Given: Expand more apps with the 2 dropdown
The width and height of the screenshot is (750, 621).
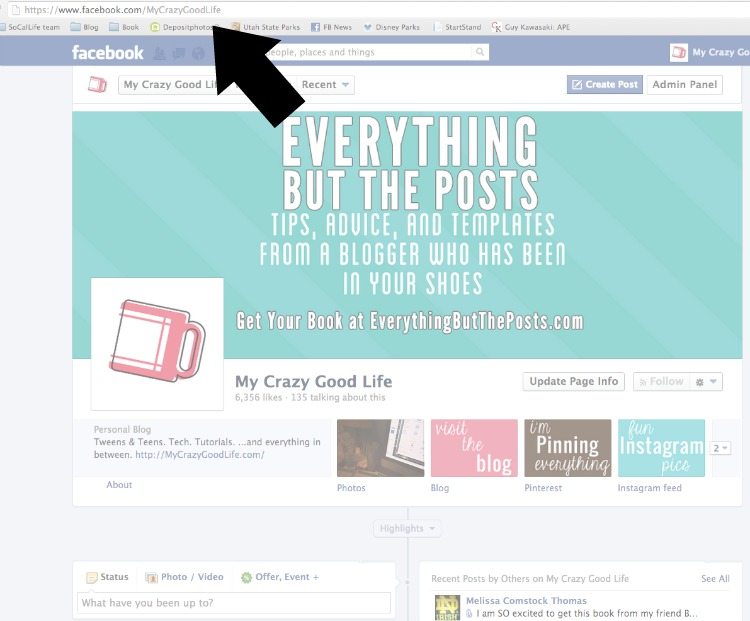Looking at the screenshot, I should click(x=720, y=448).
